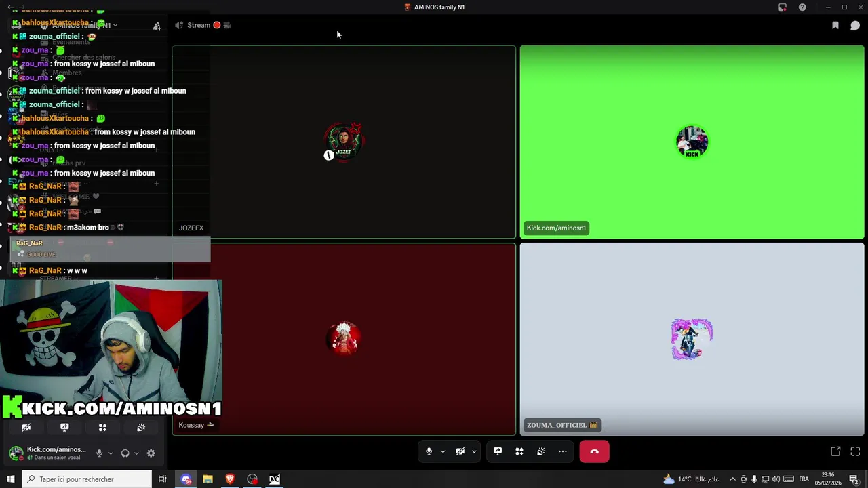Image resolution: width=868 pixels, height=488 pixels.
Task: Turn on camera in call control bar
Action: 460,451
